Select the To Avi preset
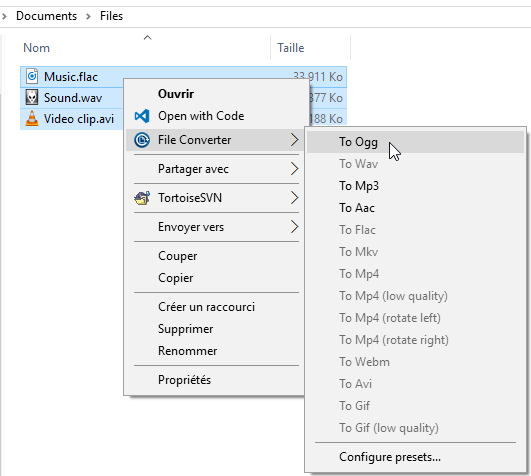 [356, 384]
